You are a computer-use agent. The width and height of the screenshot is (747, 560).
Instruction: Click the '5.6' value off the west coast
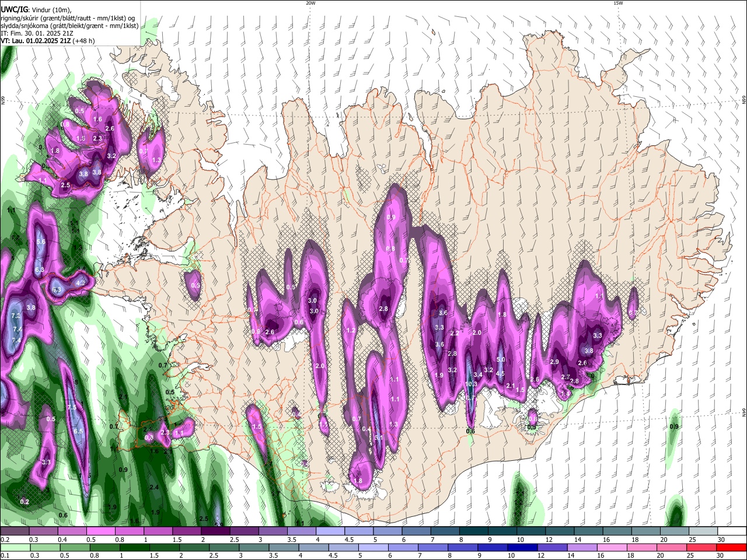41,242
